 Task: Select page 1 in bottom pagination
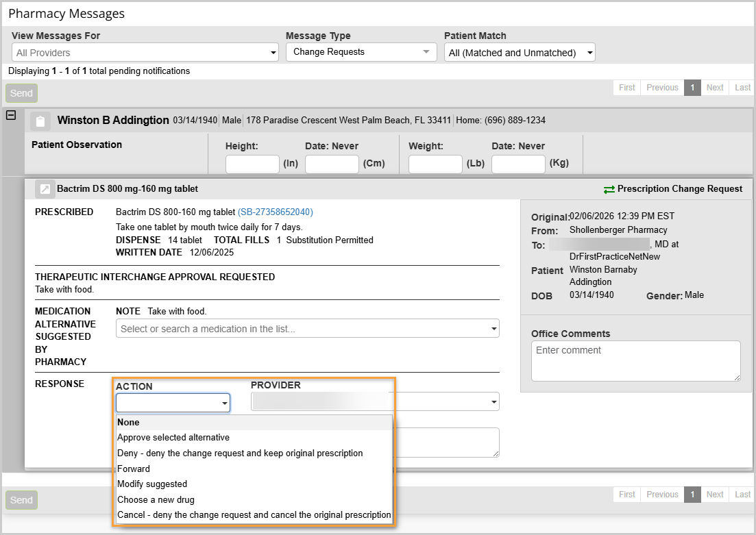692,494
